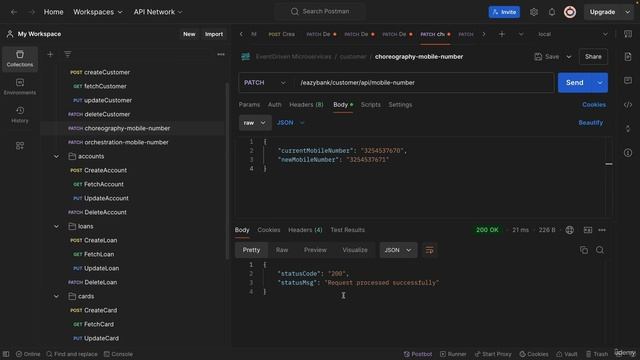
Task: Open the collections three-dot options menu
Action: click(221, 54)
